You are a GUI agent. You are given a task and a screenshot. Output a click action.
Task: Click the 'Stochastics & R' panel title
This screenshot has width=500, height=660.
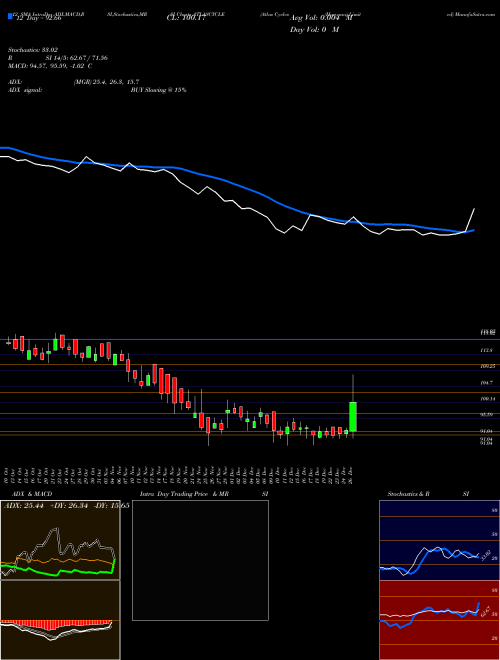click(409, 494)
